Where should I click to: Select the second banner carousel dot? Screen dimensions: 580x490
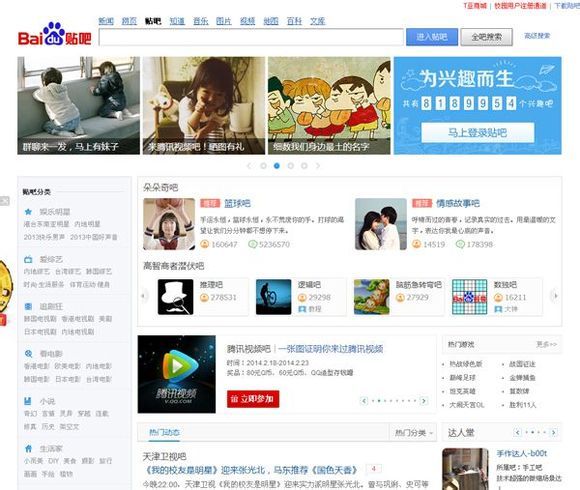(x=277, y=166)
